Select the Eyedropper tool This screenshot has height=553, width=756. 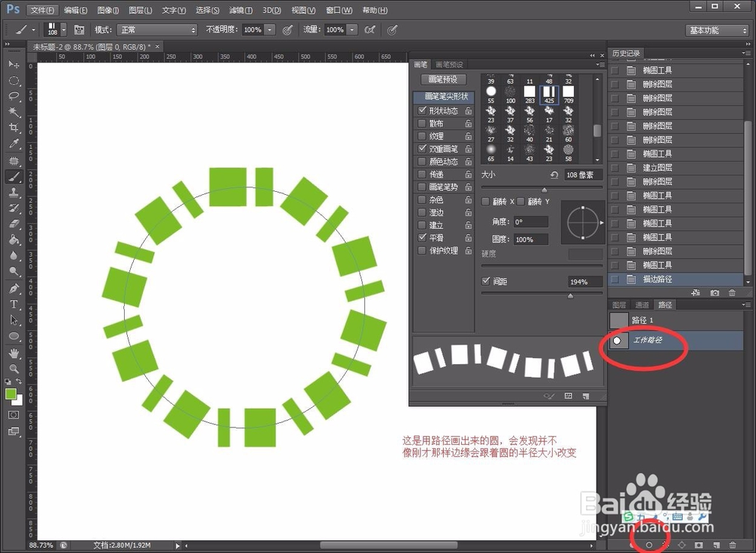coord(14,144)
